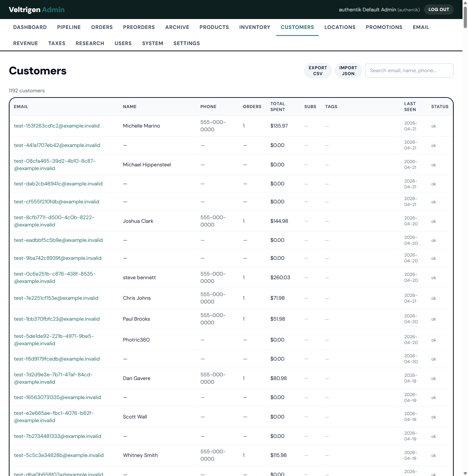This screenshot has width=468, height=476.
Task: Open customer test-441a1707eb42@example.invalid
Action: click(x=57, y=145)
